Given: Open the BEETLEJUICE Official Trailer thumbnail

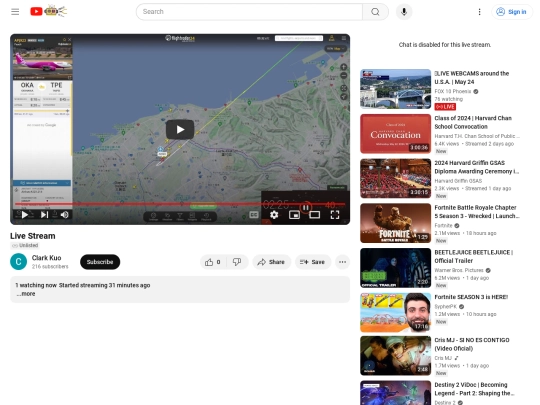Looking at the screenshot, I should 395,268.
